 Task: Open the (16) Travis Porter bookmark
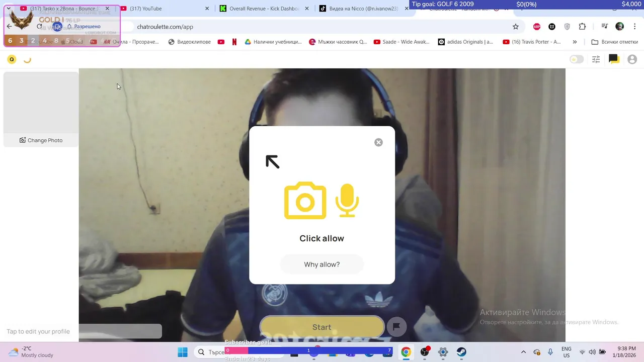coord(531,42)
